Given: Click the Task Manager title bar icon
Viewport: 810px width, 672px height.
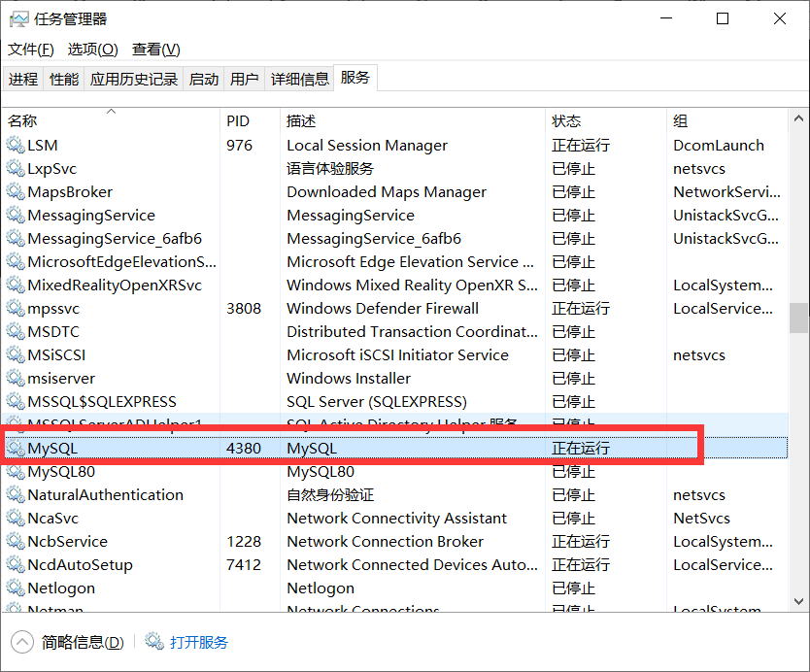Looking at the screenshot, I should [19, 19].
